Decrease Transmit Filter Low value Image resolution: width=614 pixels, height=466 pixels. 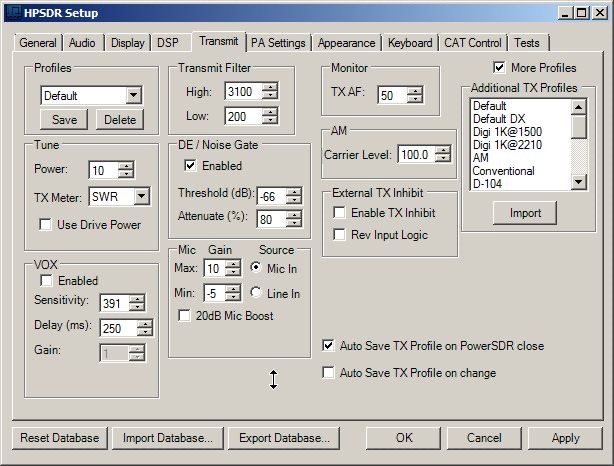(x=270, y=120)
